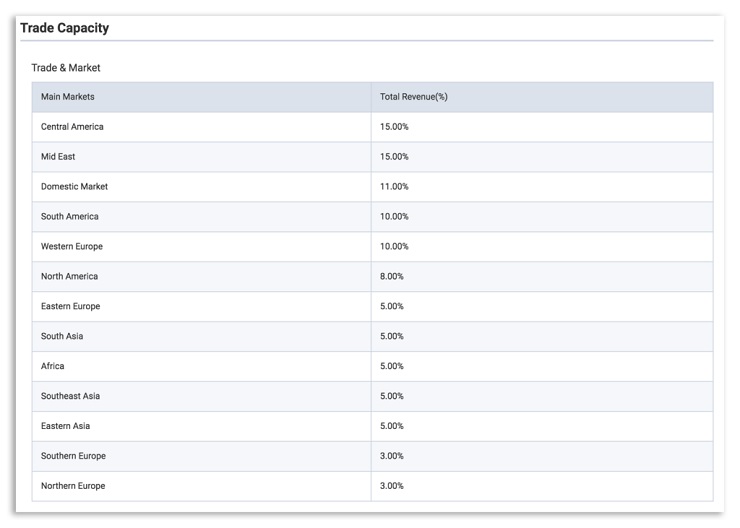Click the Trade Capacity heading
This screenshot has width=740, height=528.
65,28
